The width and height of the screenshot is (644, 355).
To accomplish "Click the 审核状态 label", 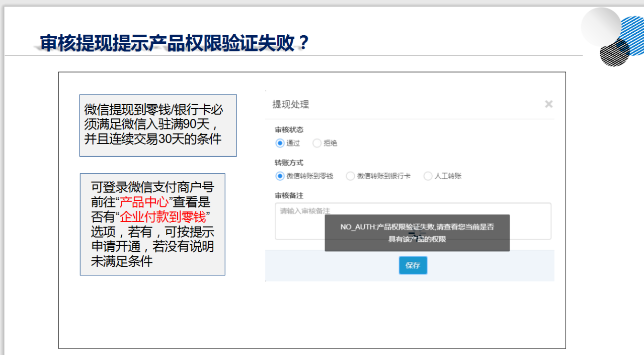I will point(289,130).
